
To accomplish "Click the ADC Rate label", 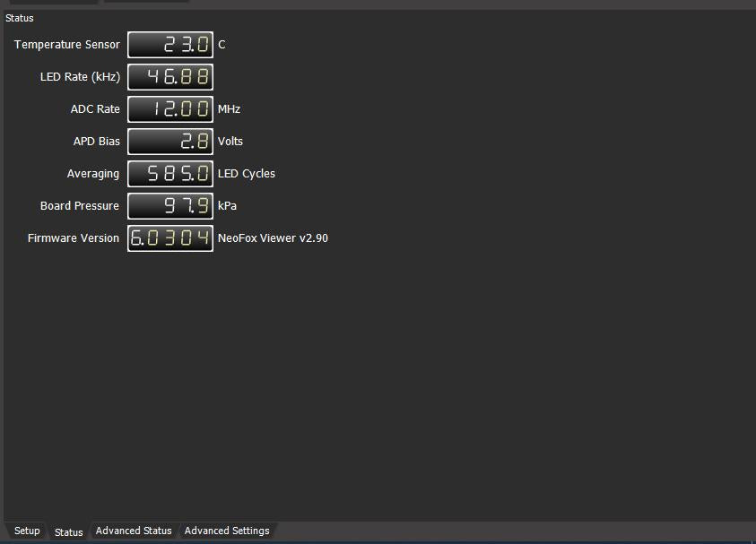I will click(x=95, y=109).
